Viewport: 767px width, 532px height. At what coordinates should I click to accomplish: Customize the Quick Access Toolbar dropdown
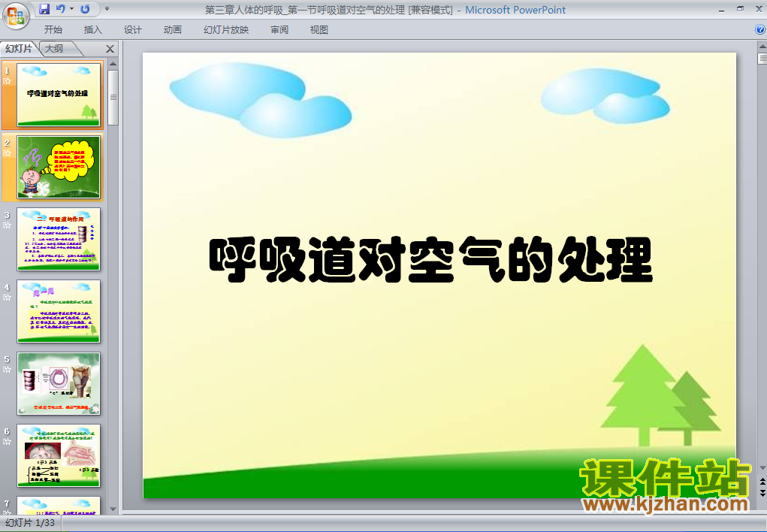click(107, 9)
